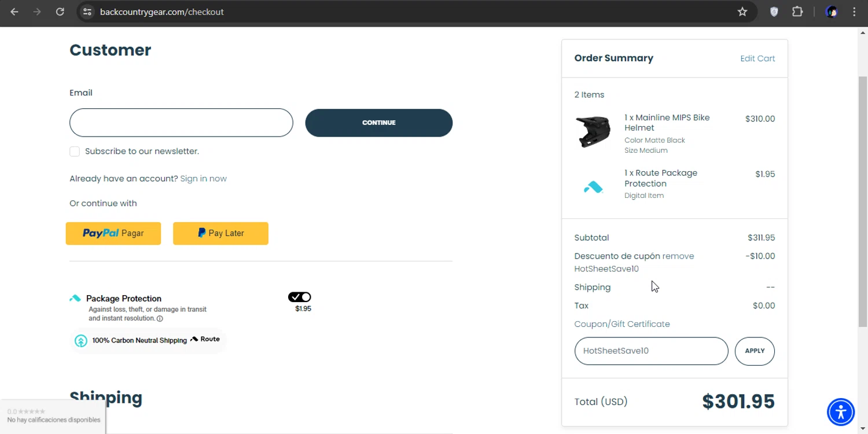Pay with the PayPal Pagar button

(113, 233)
